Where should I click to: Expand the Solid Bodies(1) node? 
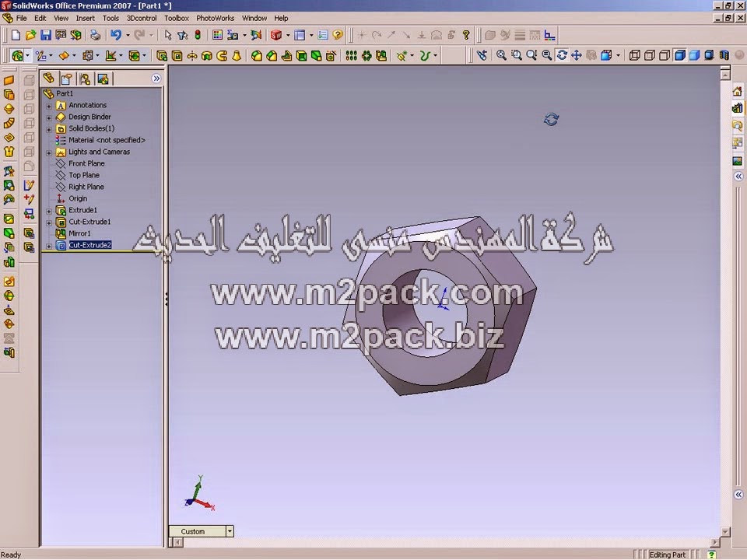tap(48, 129)
